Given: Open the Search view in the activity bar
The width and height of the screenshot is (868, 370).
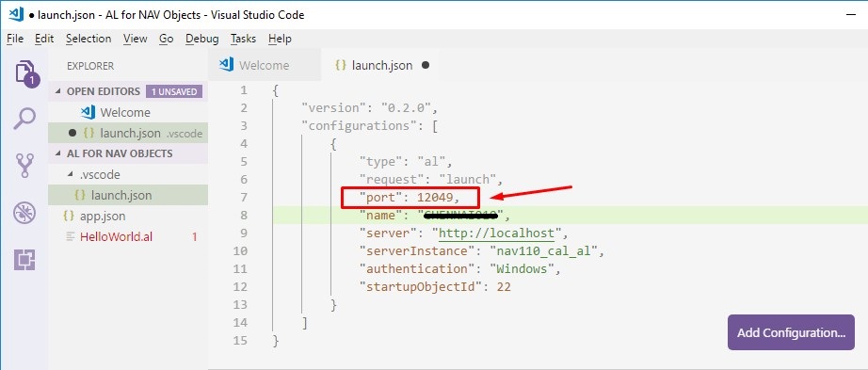Looking at the screenshot, I should 24,118.
